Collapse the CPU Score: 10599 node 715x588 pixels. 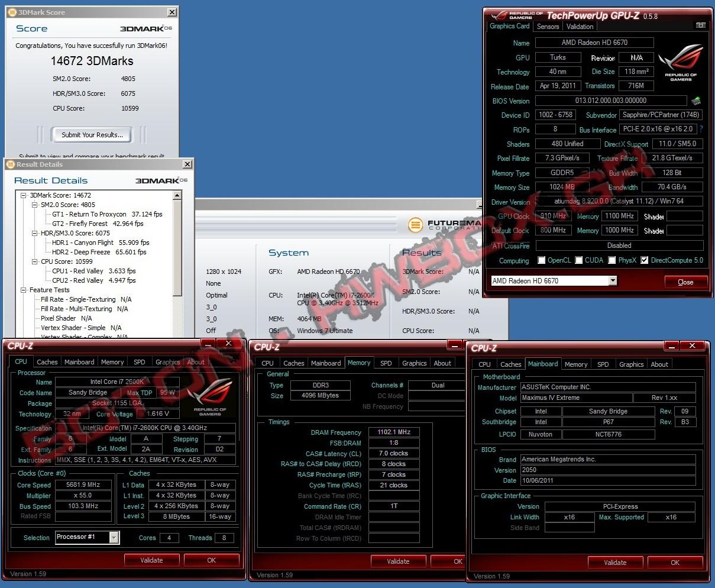coord(35,261)
